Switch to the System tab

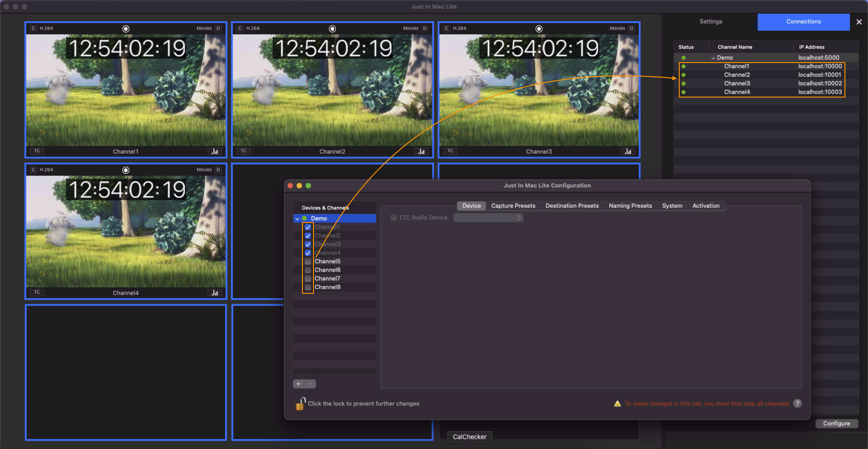672,206
